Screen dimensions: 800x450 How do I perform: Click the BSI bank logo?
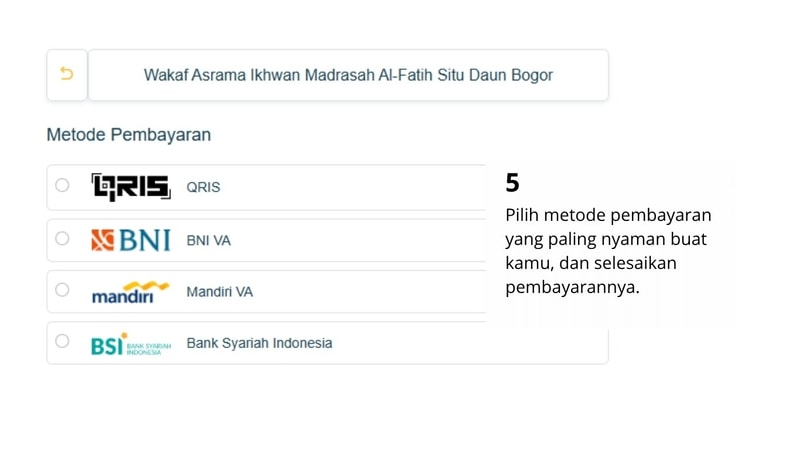[131, 344]
